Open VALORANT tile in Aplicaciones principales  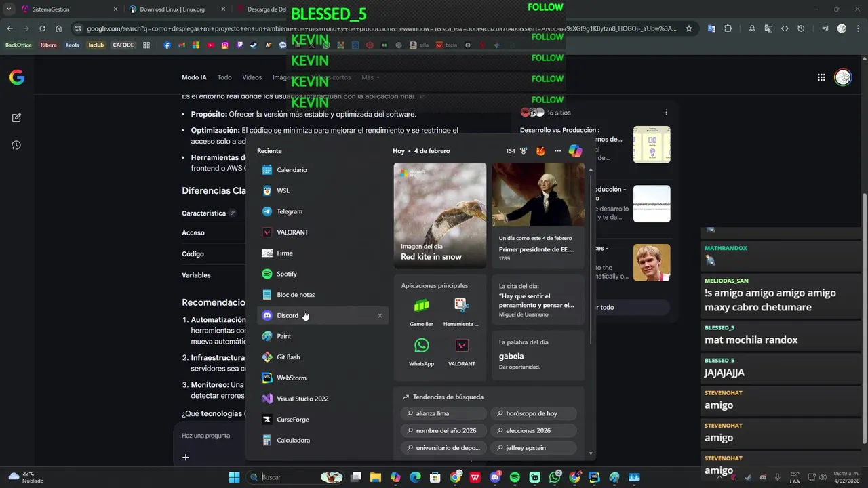(461, 352)
